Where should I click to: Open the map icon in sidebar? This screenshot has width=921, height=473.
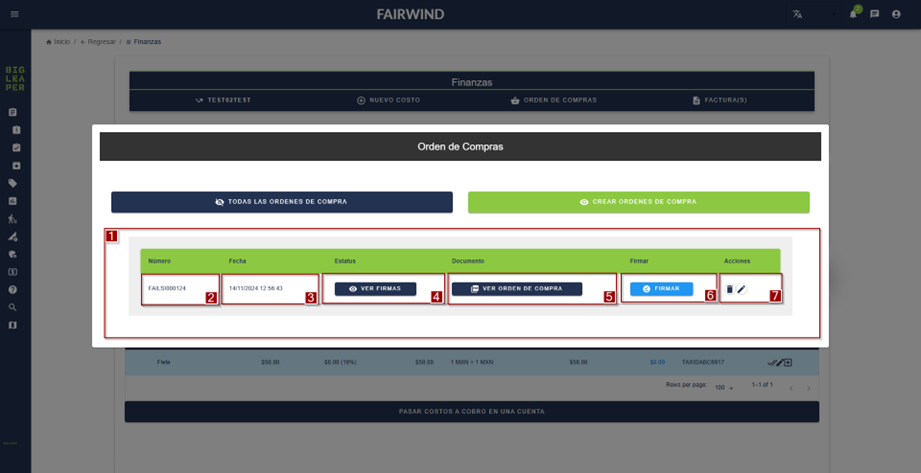(x=12, y=325)
